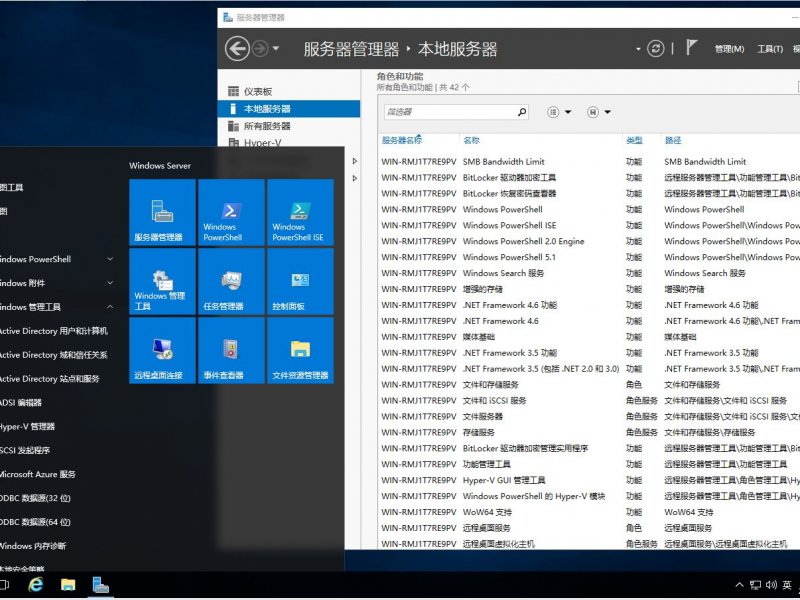Select the 文件和 iSCSI 服务 row
This screenshot has height=600, width=800.
(589, 401)
